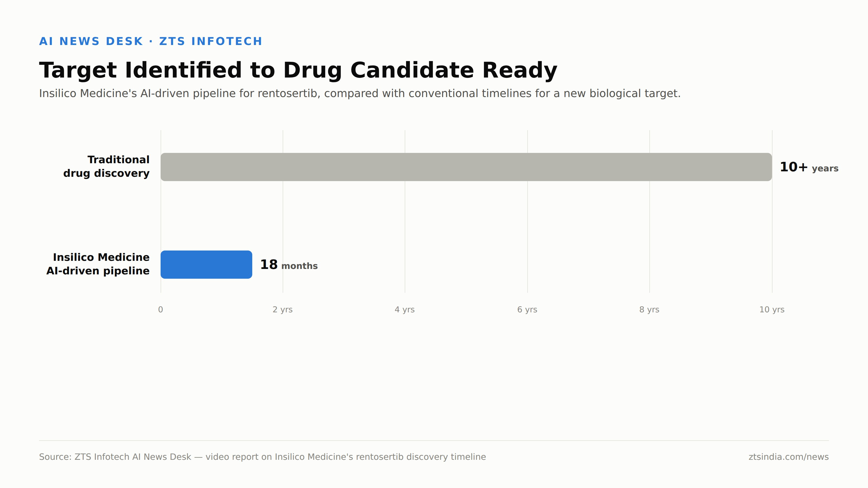Select the gray Traditional drug discovery bar
Viewport: 868px width, 488px height.
[466, 167]
